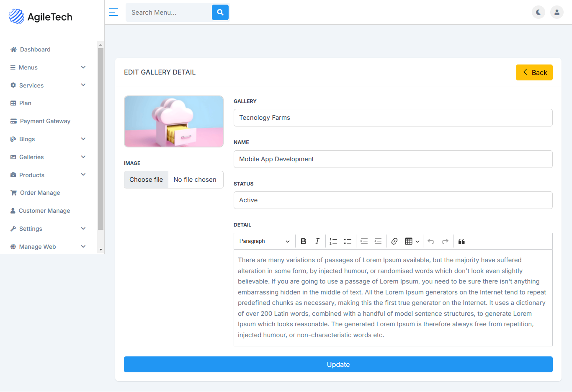Expand the Manage Web chevron
Screen dimensions: 572x392
(x=83, y=246)
